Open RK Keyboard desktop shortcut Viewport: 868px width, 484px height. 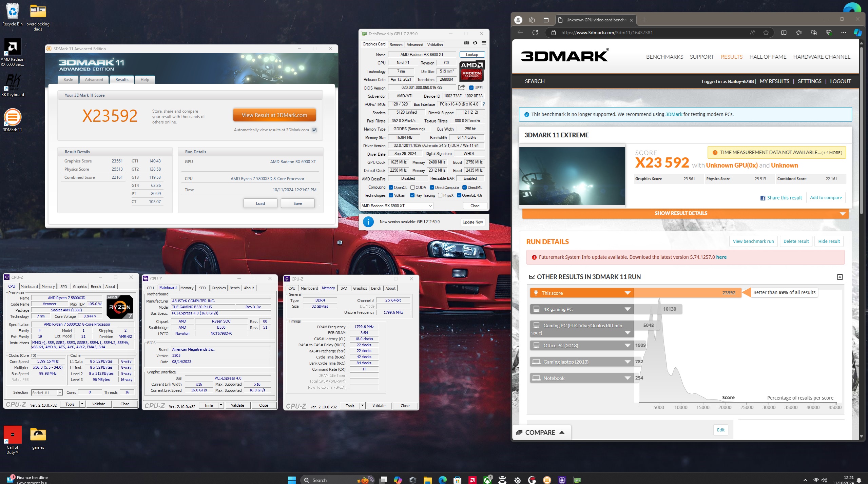(13, 85)
